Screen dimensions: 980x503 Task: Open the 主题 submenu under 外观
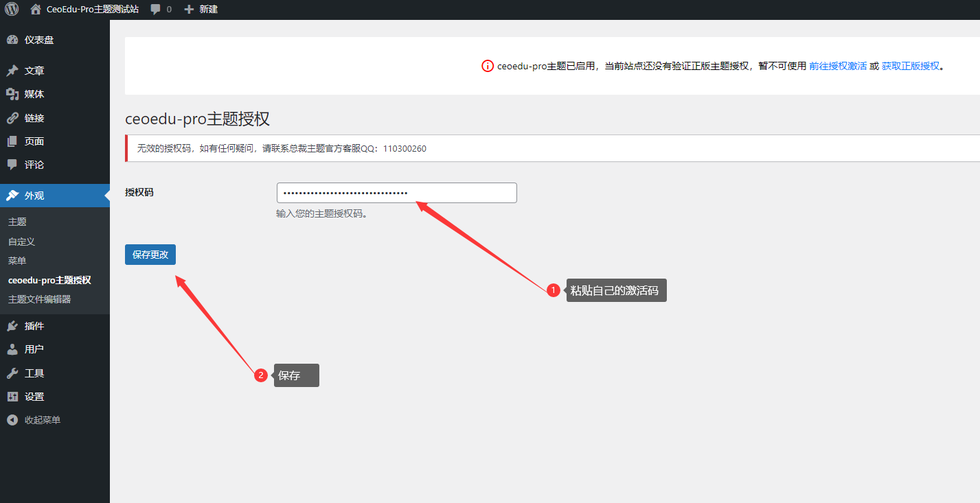(x=17, y=222)
